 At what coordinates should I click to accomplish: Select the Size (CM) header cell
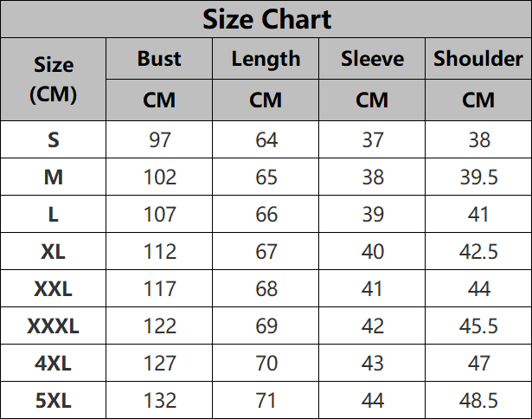[x=54, y=80]
